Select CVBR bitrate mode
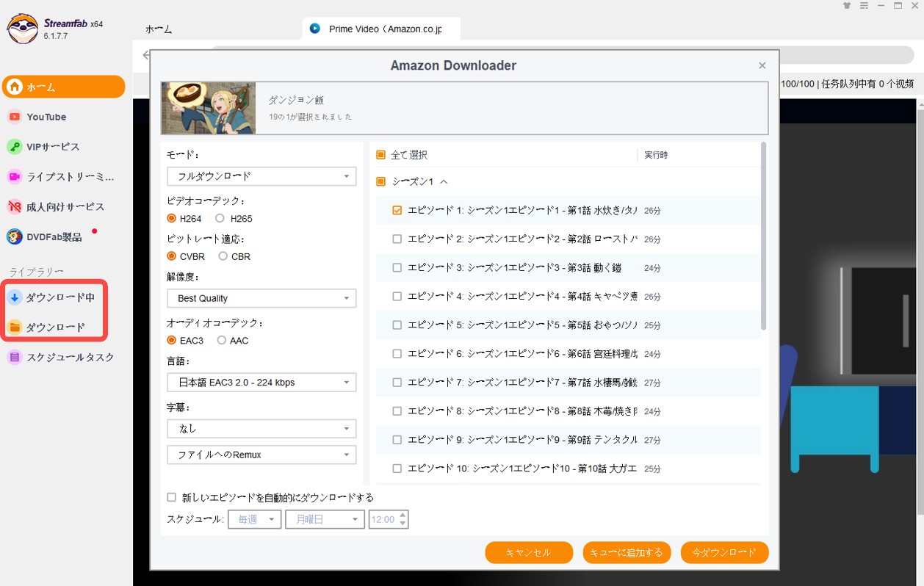The width and height of the screenshot is (924, 586). [x=171, y=256]
